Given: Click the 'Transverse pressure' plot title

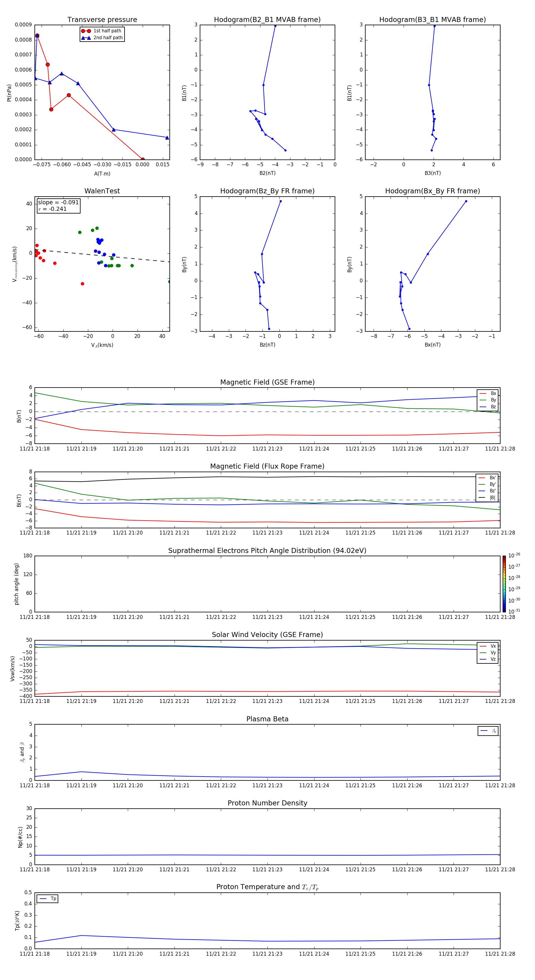Looking at the screenshot, I should pyautogui.click(x=102, y=20).
